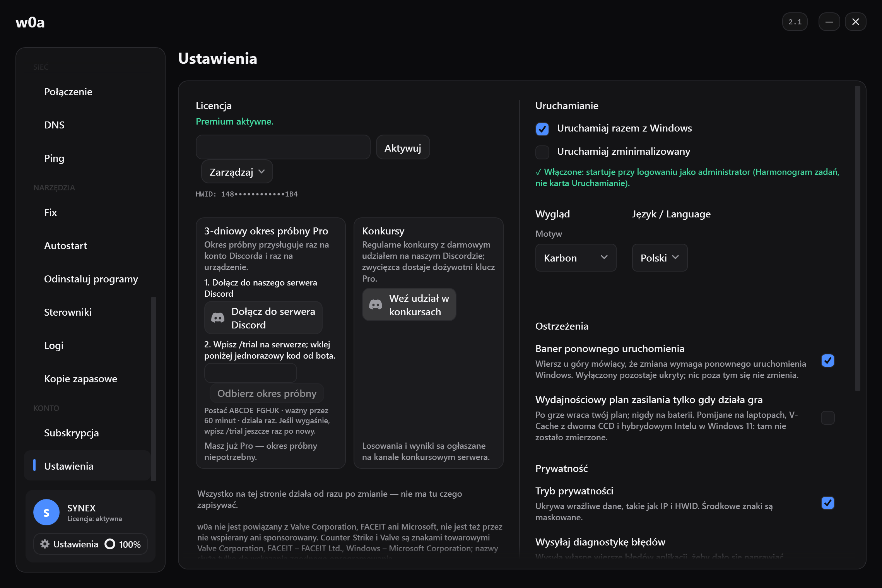Click the sidebar vertical scrollbar
Viewport: 882px width, 588px height.
[x=154, y=389]
